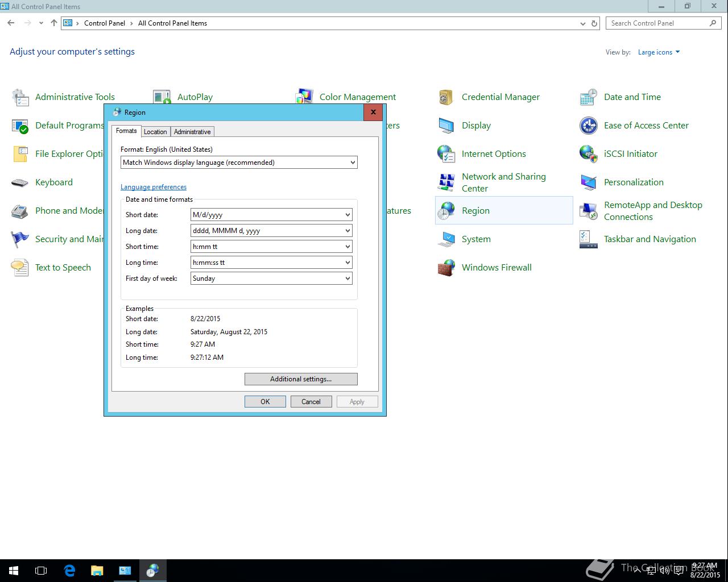Viewport: 728px width, 582px height.
Task: Switch to the Administrative tab
Action: (192, 132)
